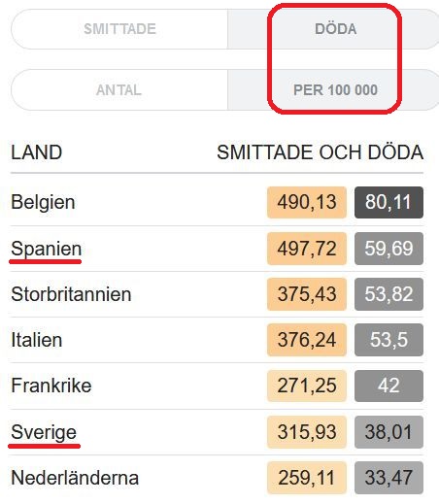Click Frankrike's deaths badge showing 42
Image resolution: width=439 pixels, height=504 pixels.
(x=388, y=386)
